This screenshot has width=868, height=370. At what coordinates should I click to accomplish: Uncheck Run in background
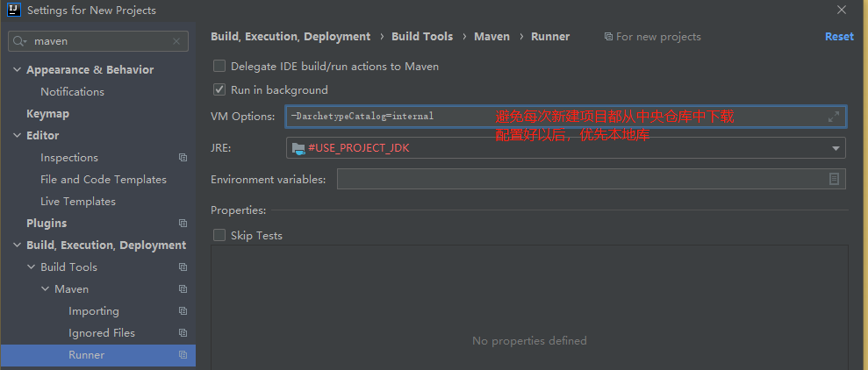click(x=219, y=89)
